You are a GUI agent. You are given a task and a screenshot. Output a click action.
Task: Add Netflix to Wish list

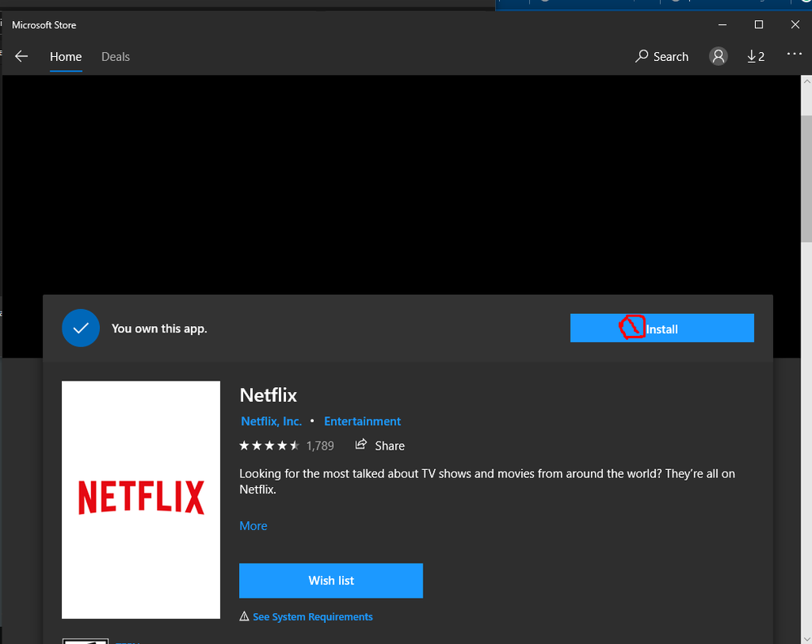point(331,581)
